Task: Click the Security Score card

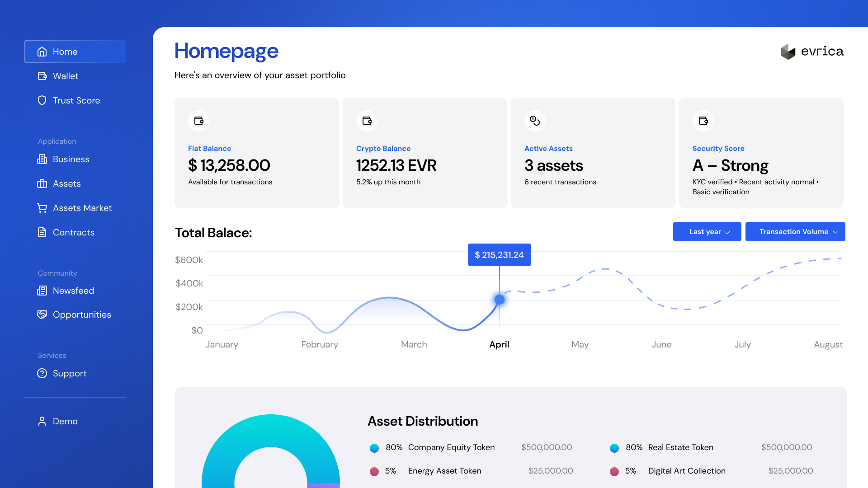Action: 761,153
